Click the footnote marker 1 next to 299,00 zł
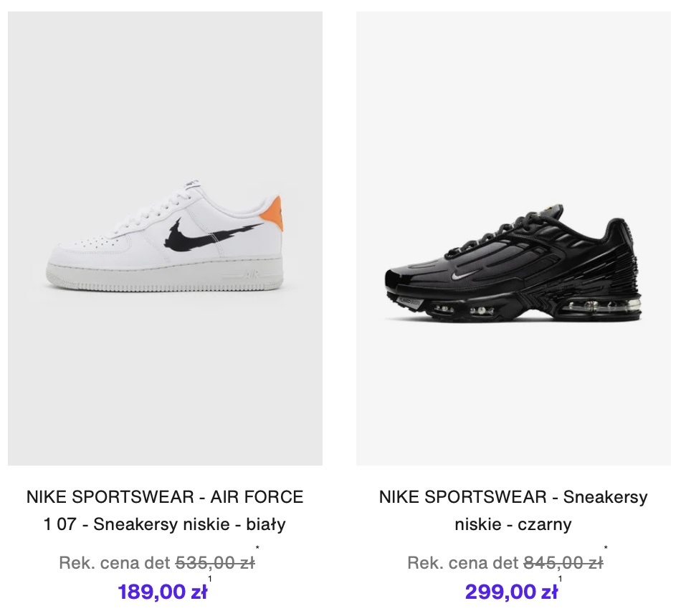This screenshot has height=616, width=681. [x=560, y=579]
